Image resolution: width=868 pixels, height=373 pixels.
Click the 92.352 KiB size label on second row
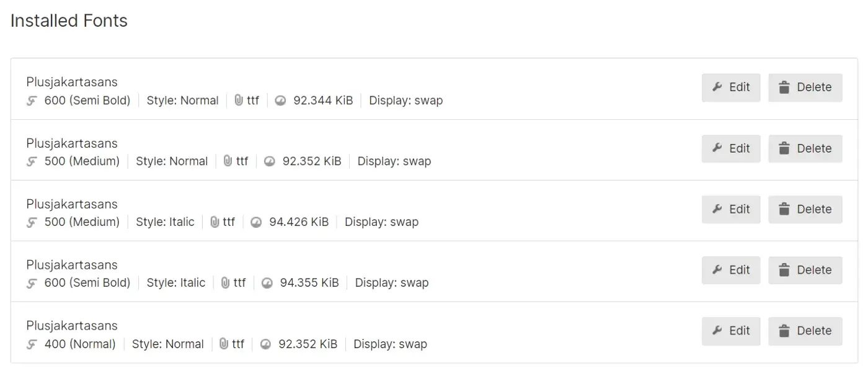[313, 161]
